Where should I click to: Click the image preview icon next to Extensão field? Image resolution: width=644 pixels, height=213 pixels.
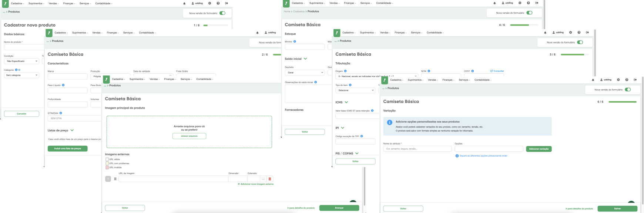click(263, 179)
